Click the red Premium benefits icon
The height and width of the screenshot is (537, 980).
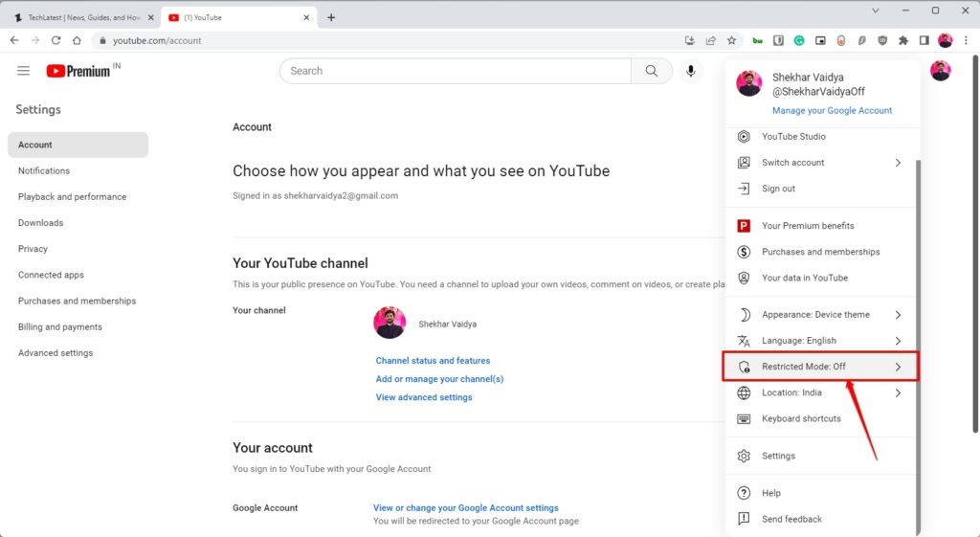click(744, 226)
